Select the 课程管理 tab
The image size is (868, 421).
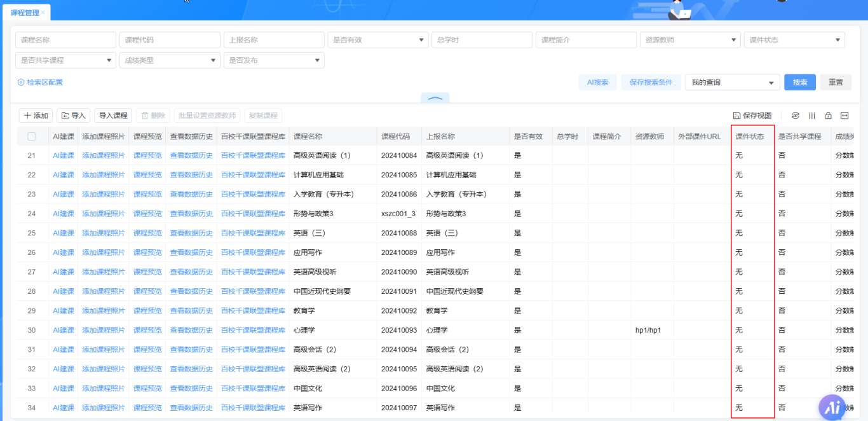point(24,13)
